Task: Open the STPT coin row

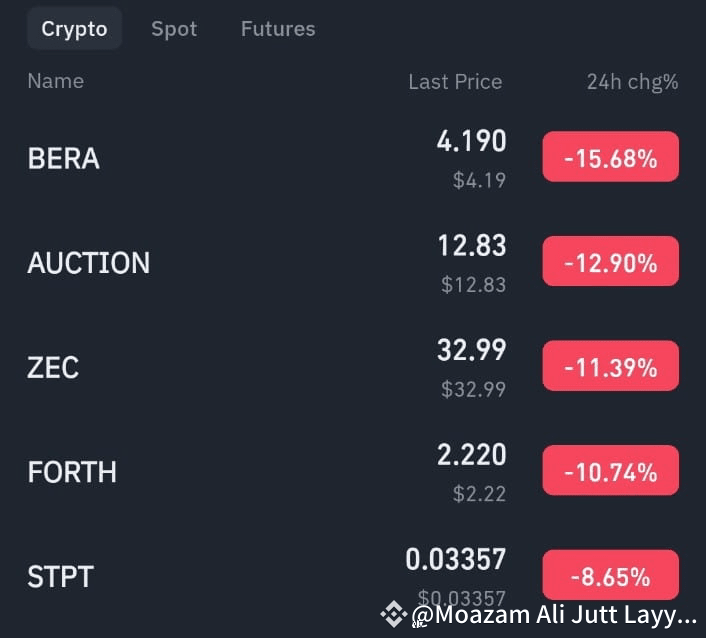Action: [x=353, y=575]
